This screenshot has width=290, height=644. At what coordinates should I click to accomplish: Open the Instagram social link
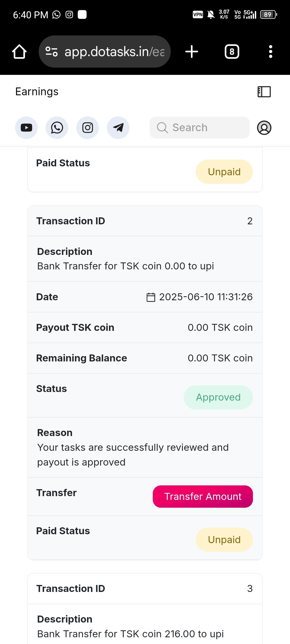coord(88,128)
